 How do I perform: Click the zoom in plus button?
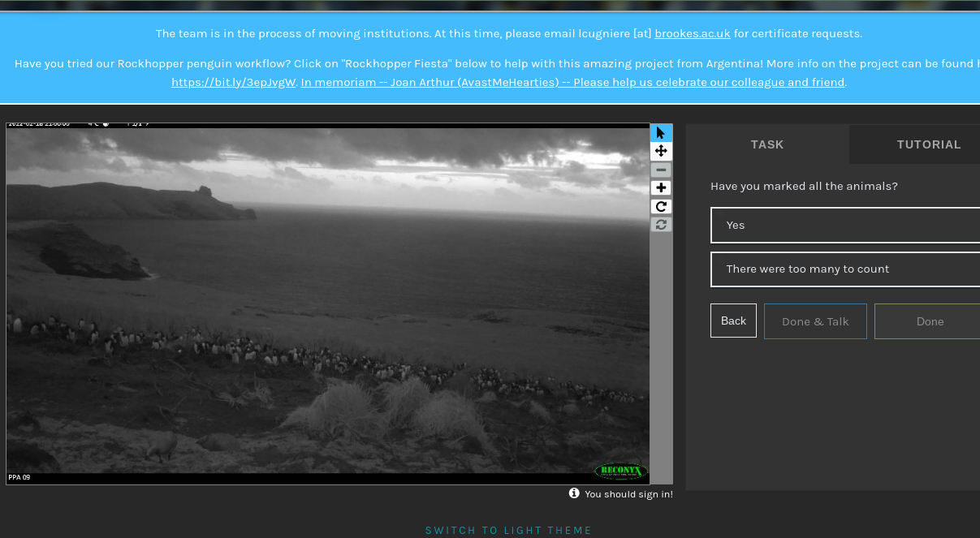[661, 187]
